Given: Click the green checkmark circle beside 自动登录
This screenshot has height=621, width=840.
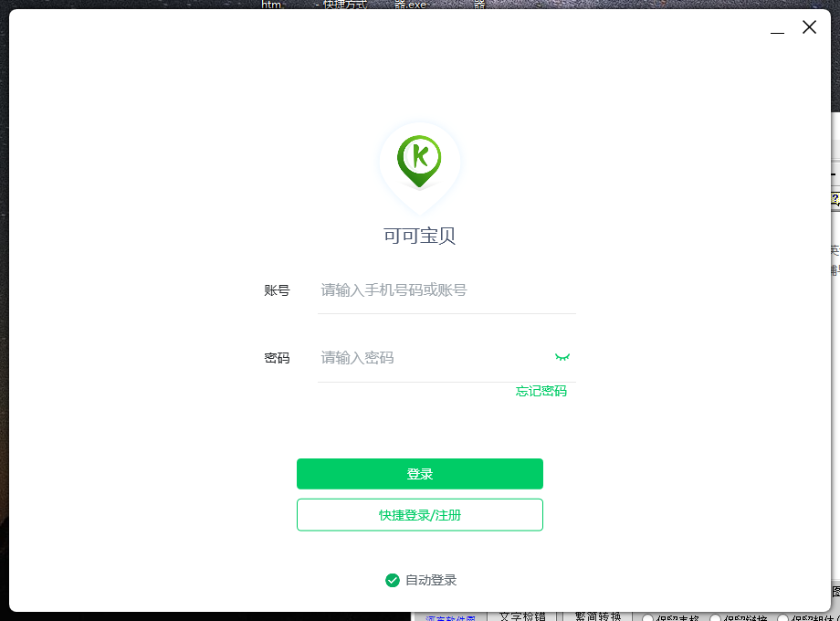Looking at the screenshot, I should (x=393, y=580).
